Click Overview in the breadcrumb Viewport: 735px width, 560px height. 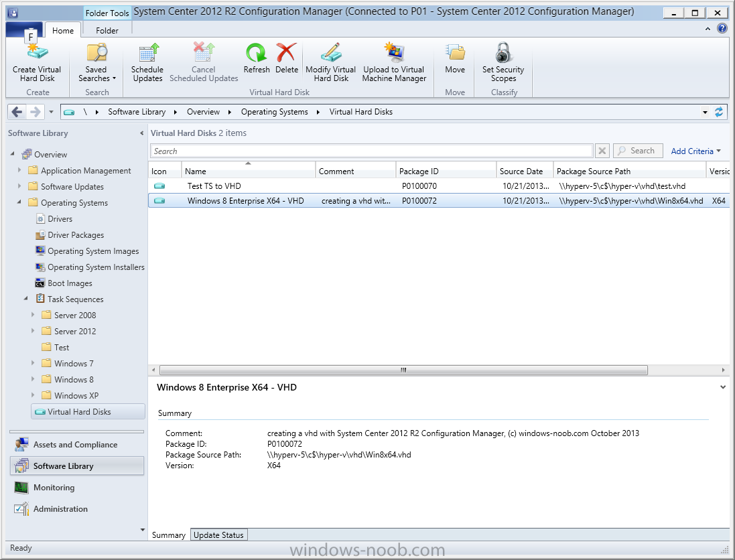[203, 112]
